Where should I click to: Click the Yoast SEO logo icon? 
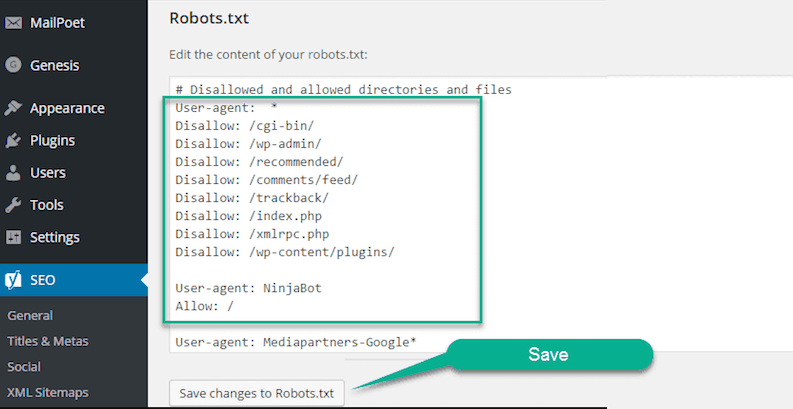(x=13, y=280)
